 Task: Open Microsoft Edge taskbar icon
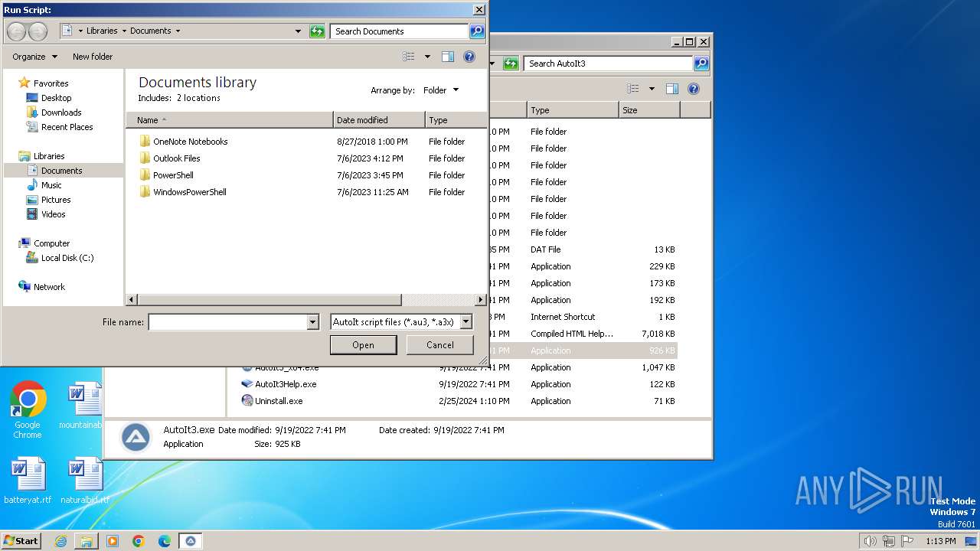pos(165,541)
